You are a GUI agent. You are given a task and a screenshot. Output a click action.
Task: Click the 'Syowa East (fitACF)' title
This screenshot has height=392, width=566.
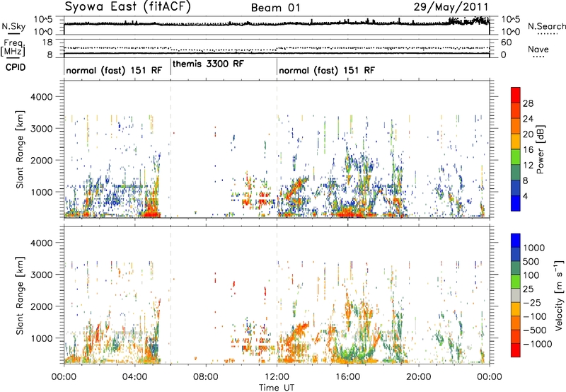pos(128,7)
